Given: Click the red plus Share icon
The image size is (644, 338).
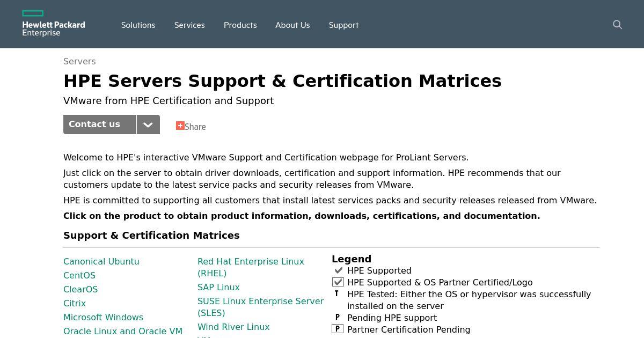Looking at the screenshot, I should (x=180, y=126).
